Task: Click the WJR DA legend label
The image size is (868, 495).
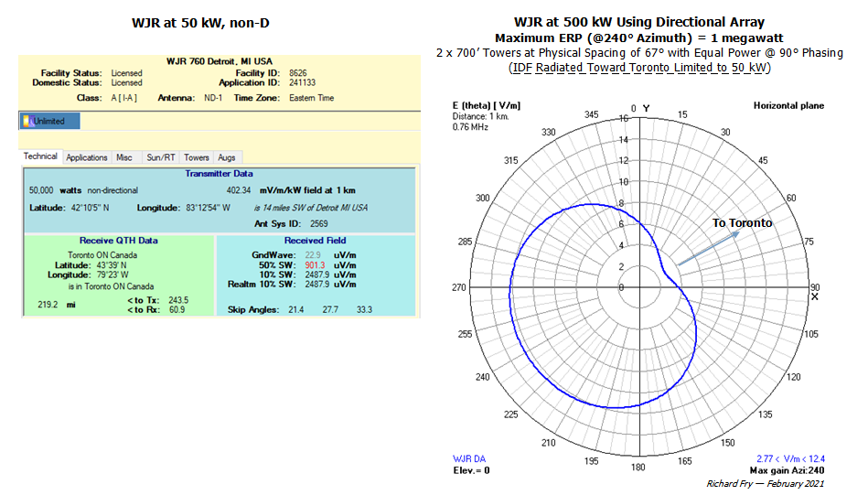Action: [x=469, y=459]
